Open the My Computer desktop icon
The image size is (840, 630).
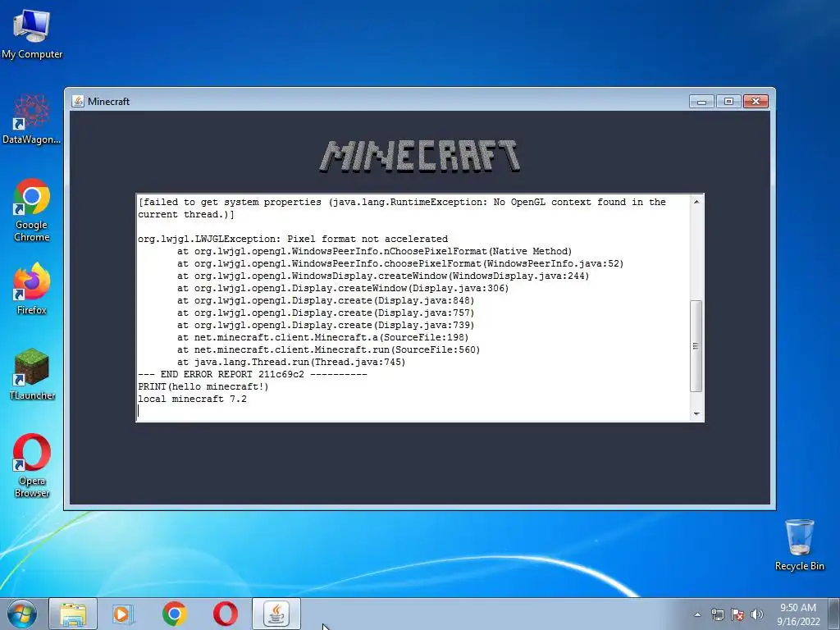point(32,33)
